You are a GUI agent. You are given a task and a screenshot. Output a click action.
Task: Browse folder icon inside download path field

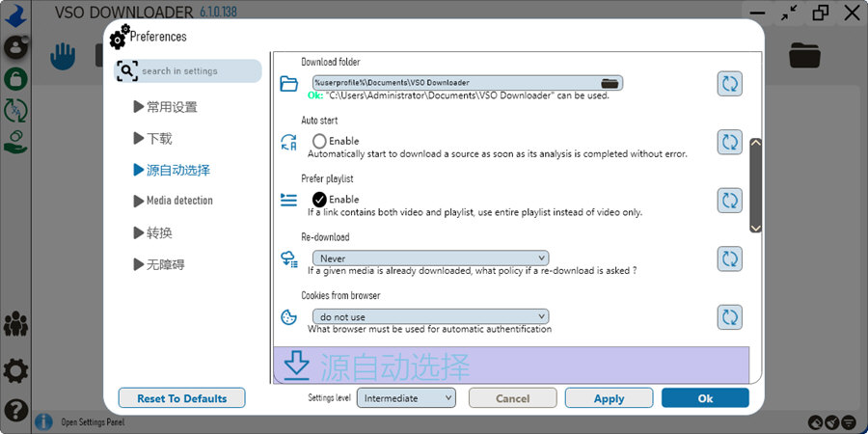pyautogui.click(x=609, y=83)
